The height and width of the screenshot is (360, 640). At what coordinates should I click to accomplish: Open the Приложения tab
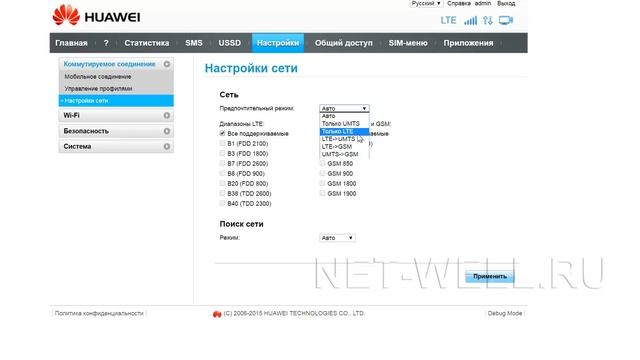[468, 43]
